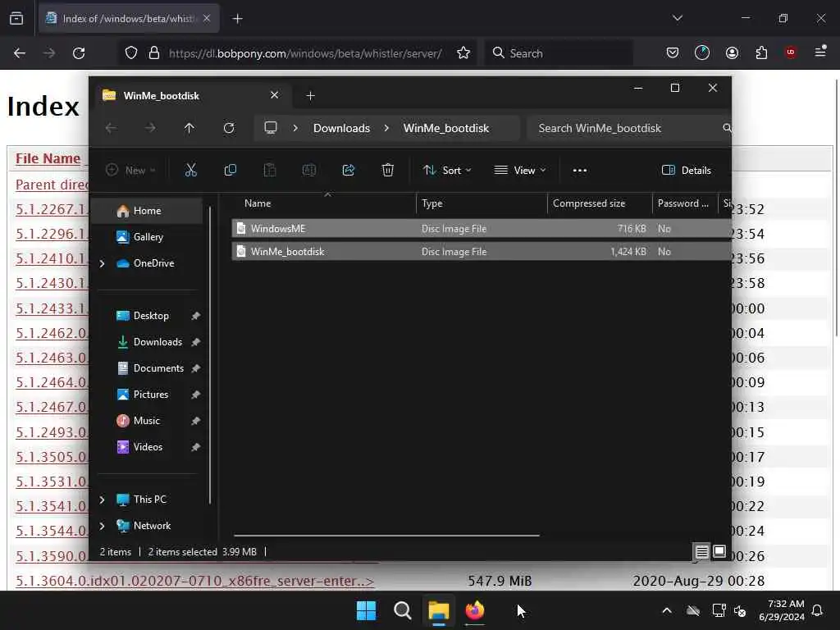Click Firefox taskbar icon
Screen dimensions: 840x630
475,610
